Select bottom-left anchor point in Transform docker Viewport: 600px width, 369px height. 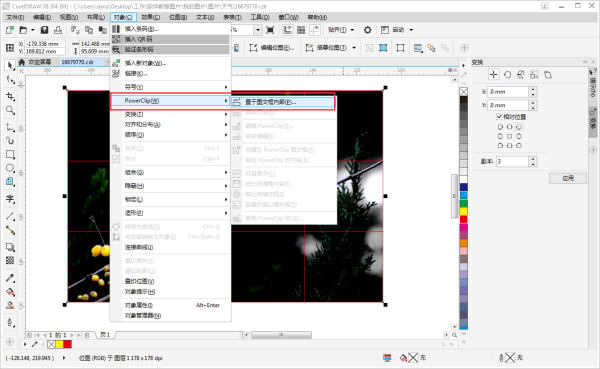coord(500,145)
